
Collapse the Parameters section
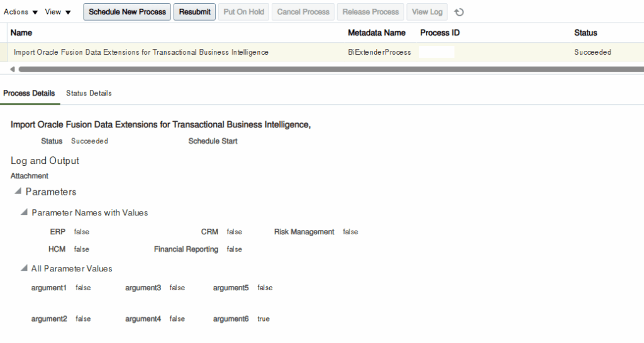tap(18, 191)
